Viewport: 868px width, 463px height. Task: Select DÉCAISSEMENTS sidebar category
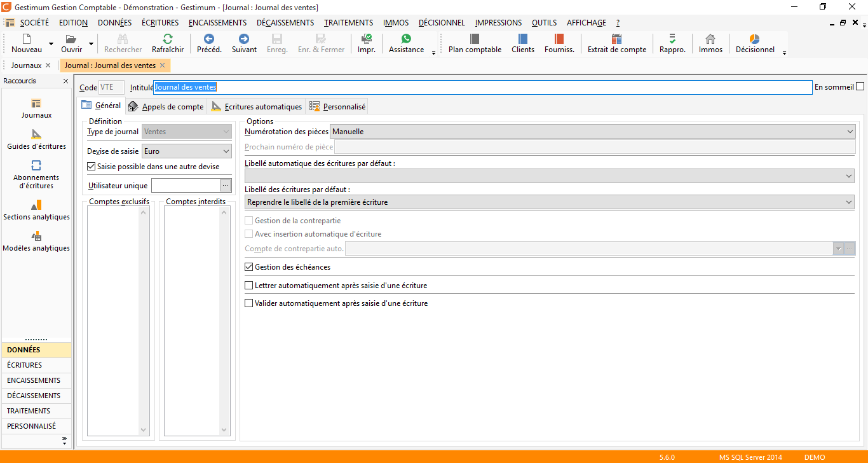[x=36, y=396]
